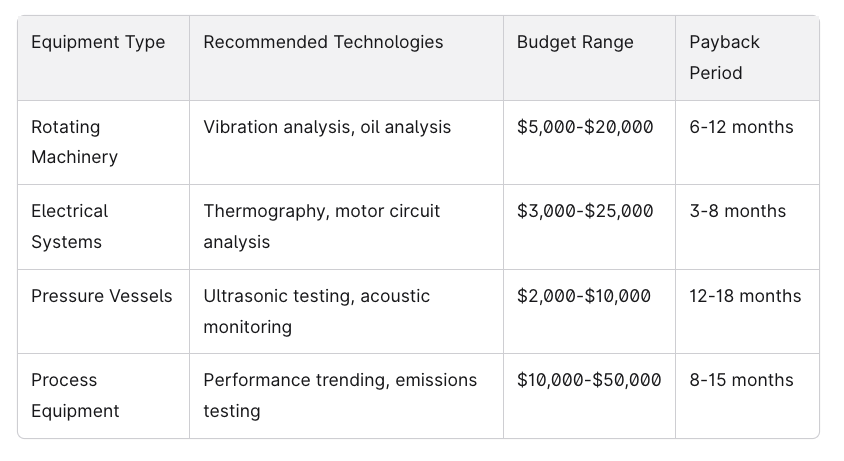The image size is (844, 461).
Task: Select the 6-12 months payback cell
Action: pos(747,142)
